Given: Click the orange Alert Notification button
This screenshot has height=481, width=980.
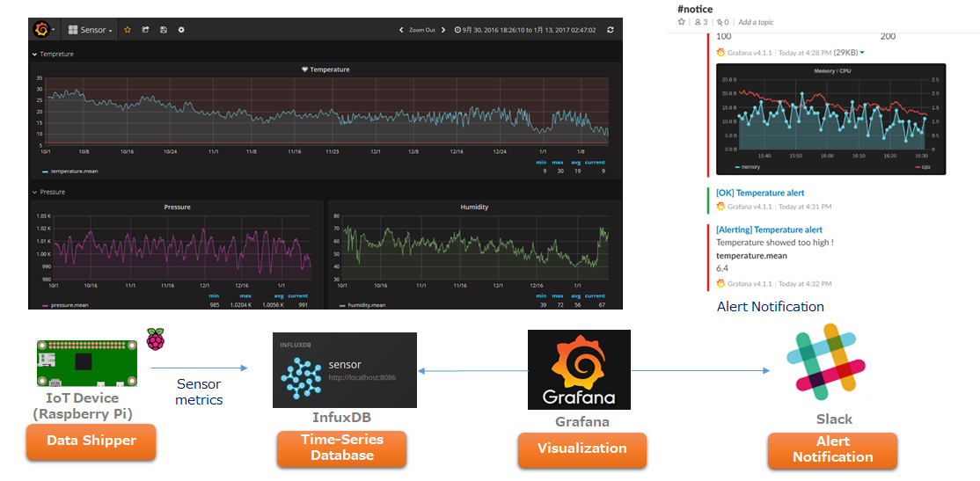Looking at the screenshot, I should pyautogui.click(x=832, y=449).
